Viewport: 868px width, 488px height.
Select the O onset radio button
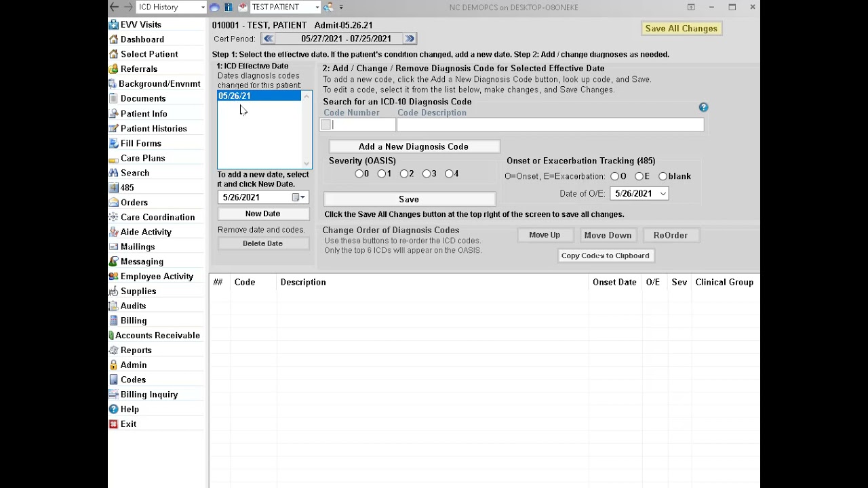pyautogui.click(x=614, y=176)
